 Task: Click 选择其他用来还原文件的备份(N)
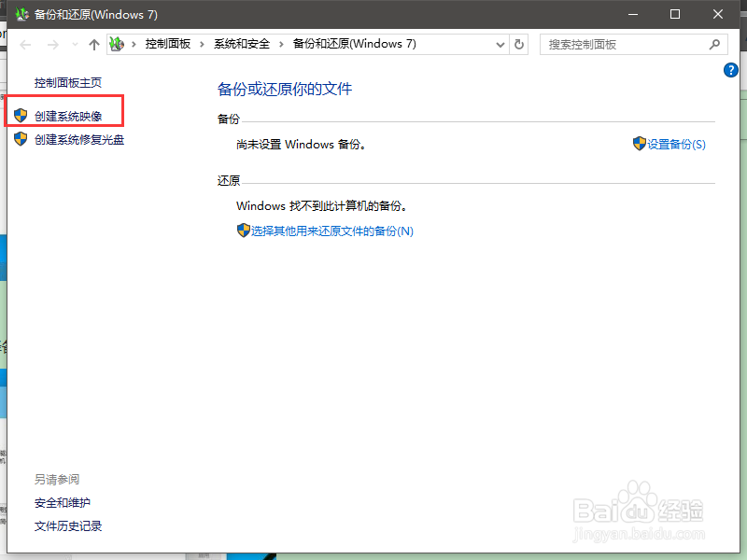332,231
